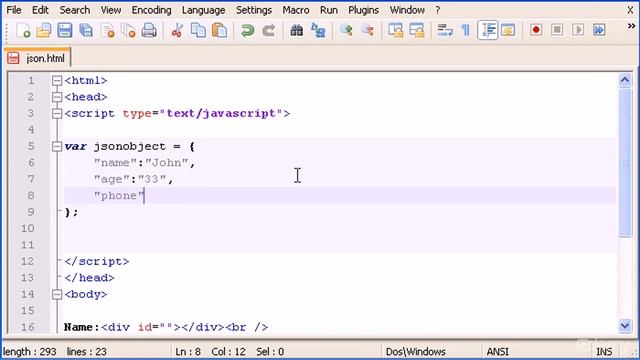Redo the edit with the gray arrow
The height and width of the screenshot is (360, 640).
pos(269,31)
